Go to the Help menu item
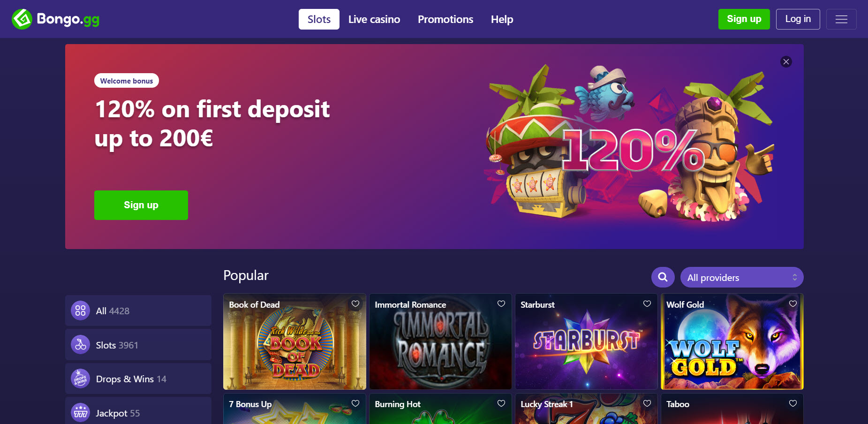Screen dimensions: 868x424 click(502, 19)
